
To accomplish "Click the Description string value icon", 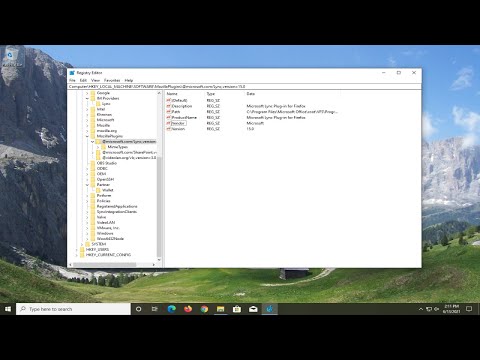I will (169, 106).
